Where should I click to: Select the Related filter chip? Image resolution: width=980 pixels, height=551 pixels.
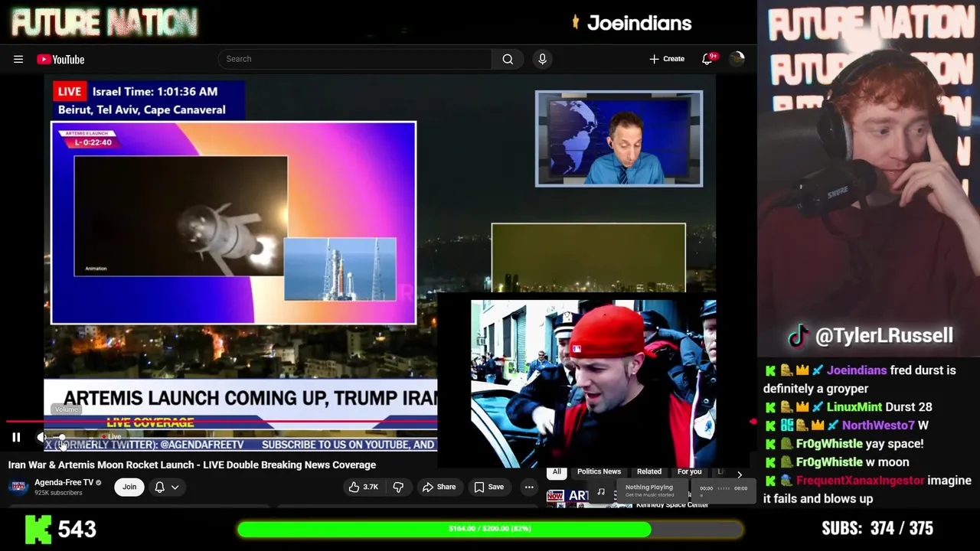(648, 471)
